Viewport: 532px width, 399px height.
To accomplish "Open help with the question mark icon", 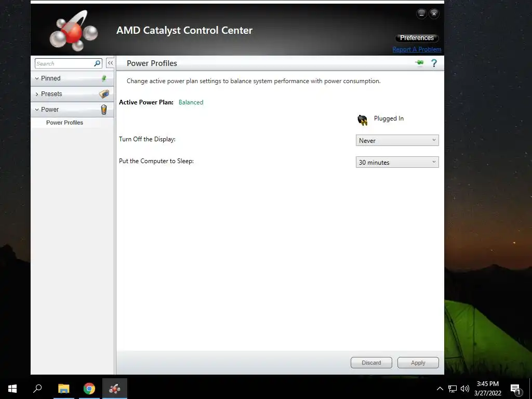I will [434, 63].
